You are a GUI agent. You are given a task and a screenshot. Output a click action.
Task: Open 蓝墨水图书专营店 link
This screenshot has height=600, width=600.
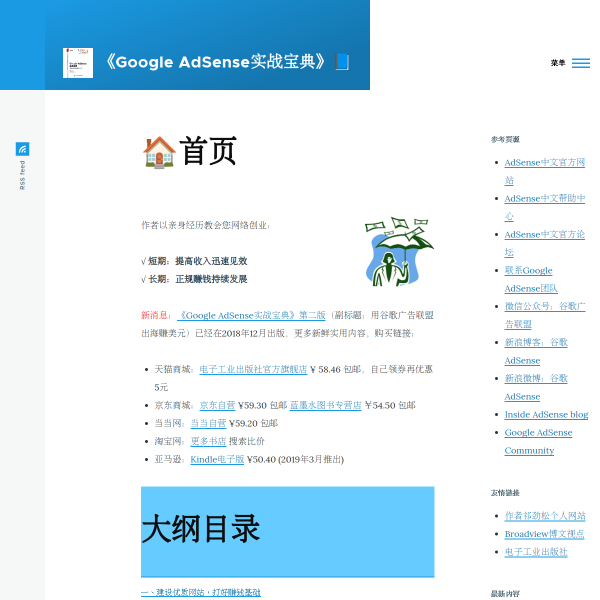pos(325,405)
